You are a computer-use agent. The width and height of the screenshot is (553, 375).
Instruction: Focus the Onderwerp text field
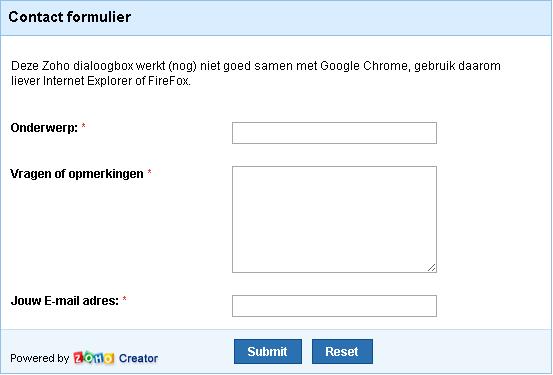pos(334,133)
